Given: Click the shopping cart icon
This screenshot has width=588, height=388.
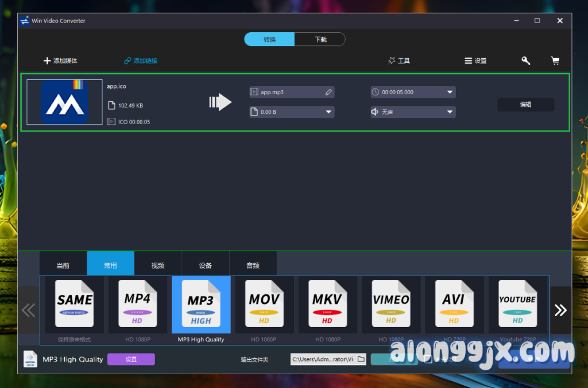Looking at the screenshot, I should pyautogui.click(x=555, y=60).
